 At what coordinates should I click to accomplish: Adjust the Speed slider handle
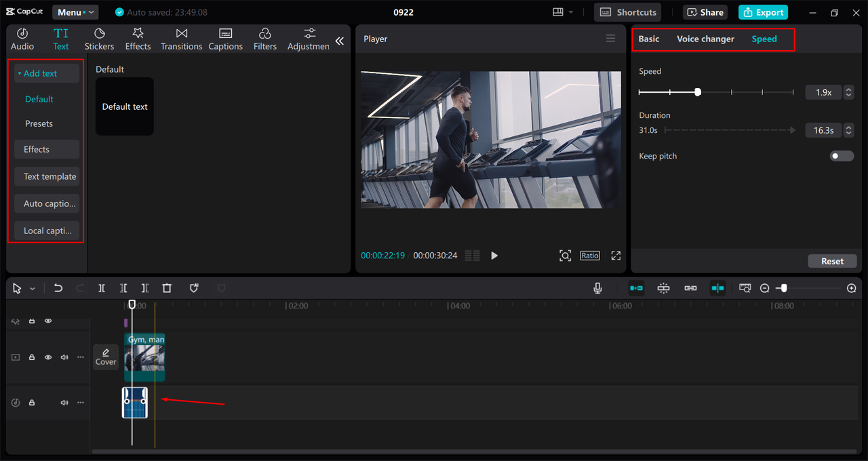[698, 92]
